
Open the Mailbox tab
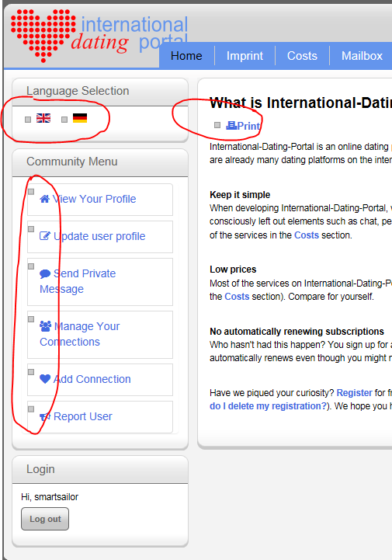(362, 56)
